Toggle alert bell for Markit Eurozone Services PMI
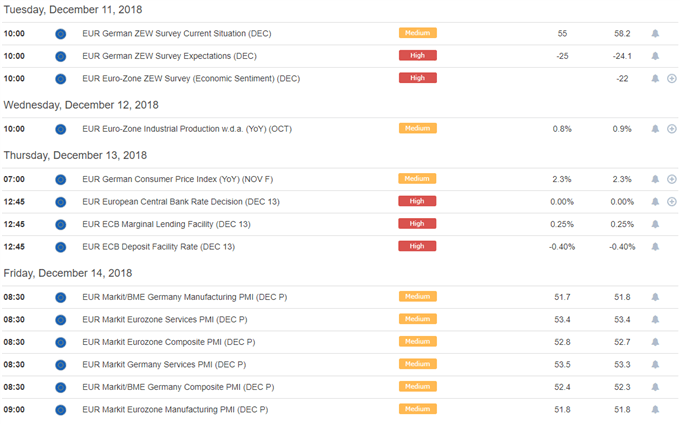Image resolution: width=680 pixels, height=424 pixels. pos(655,320)
